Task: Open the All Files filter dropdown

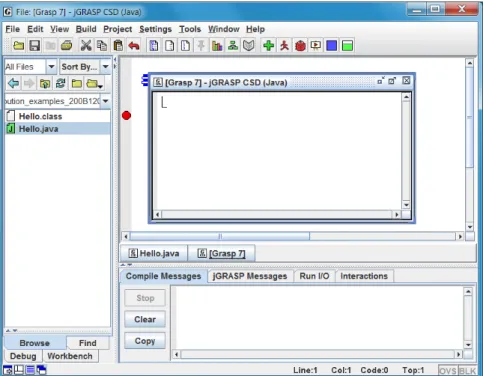Action: tap(51, 67)
